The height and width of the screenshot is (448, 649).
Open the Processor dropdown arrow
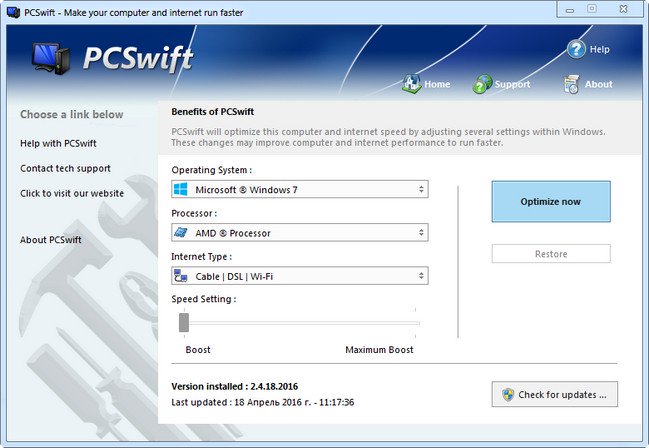pyautogui.click(x=421, y=233)
